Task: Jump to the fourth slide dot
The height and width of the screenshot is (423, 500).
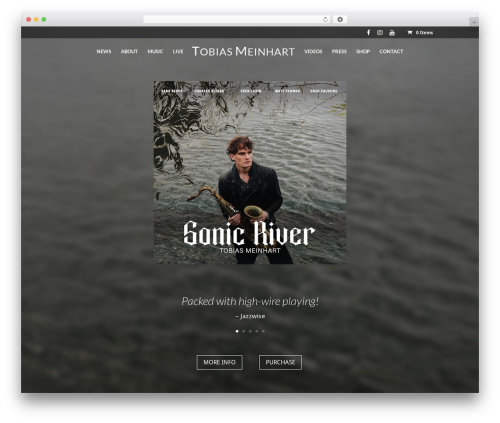Action: point(257,331)
